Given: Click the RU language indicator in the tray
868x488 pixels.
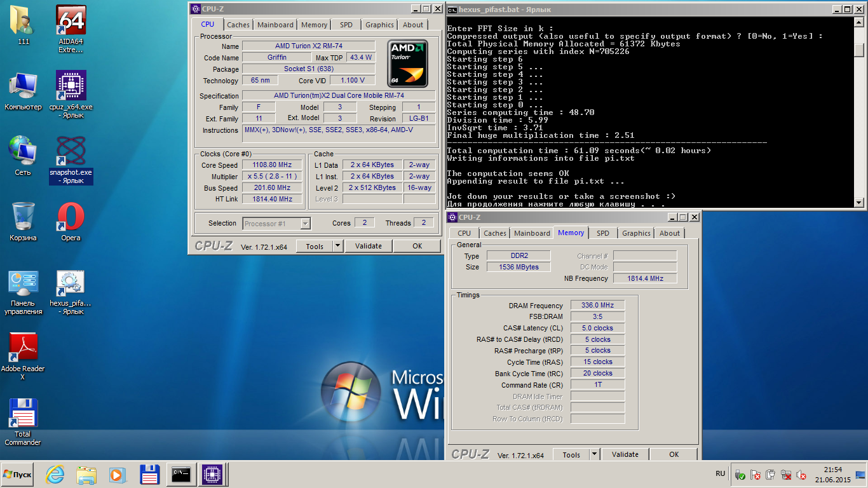Looking at the screenshot, I should 720,474.
